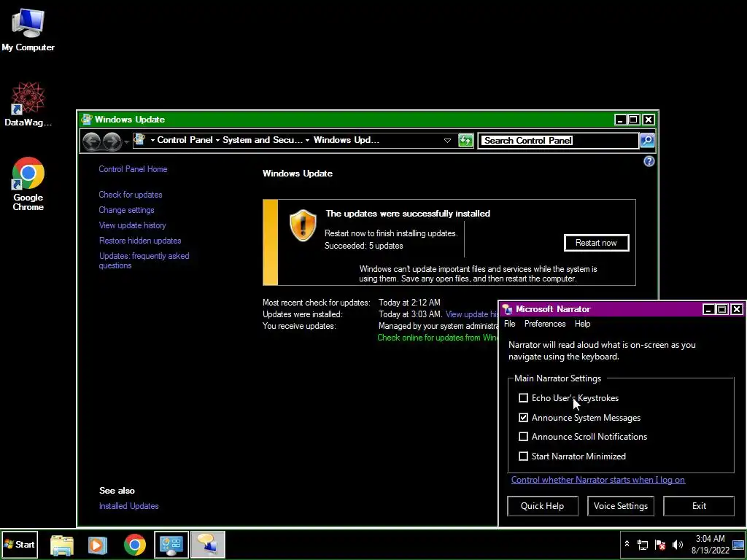Click the Forward arrow in Windows Update
The width and height of the screenshot is (747, 560).
[x=112, y=141]
